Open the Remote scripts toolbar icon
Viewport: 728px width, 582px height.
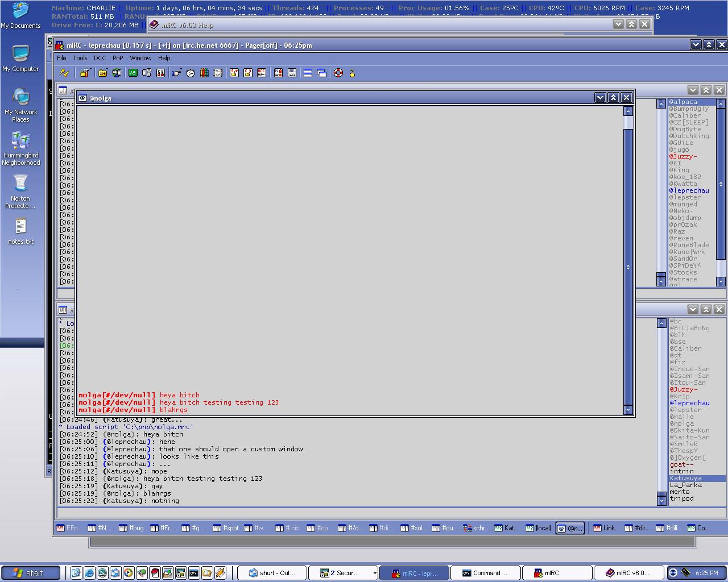click(x=160, y=73)
